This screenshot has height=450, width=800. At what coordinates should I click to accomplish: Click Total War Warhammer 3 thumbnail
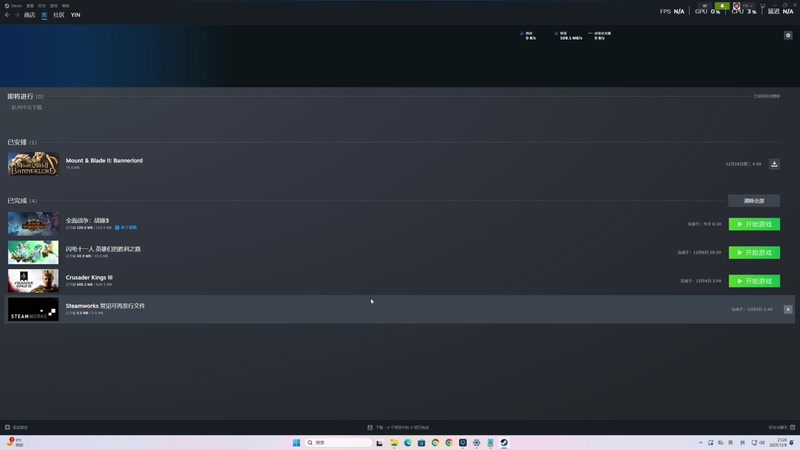click(x=33, y=223)
